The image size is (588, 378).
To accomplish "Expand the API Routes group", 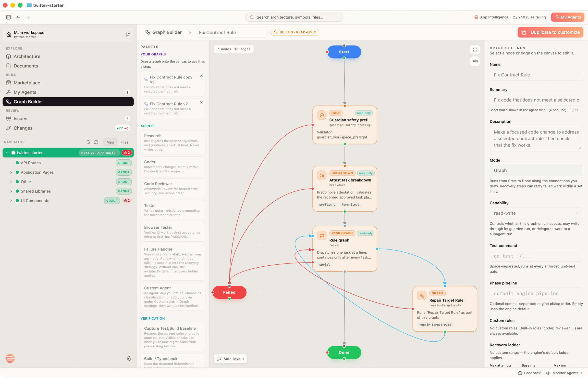I will click(11, 163).
